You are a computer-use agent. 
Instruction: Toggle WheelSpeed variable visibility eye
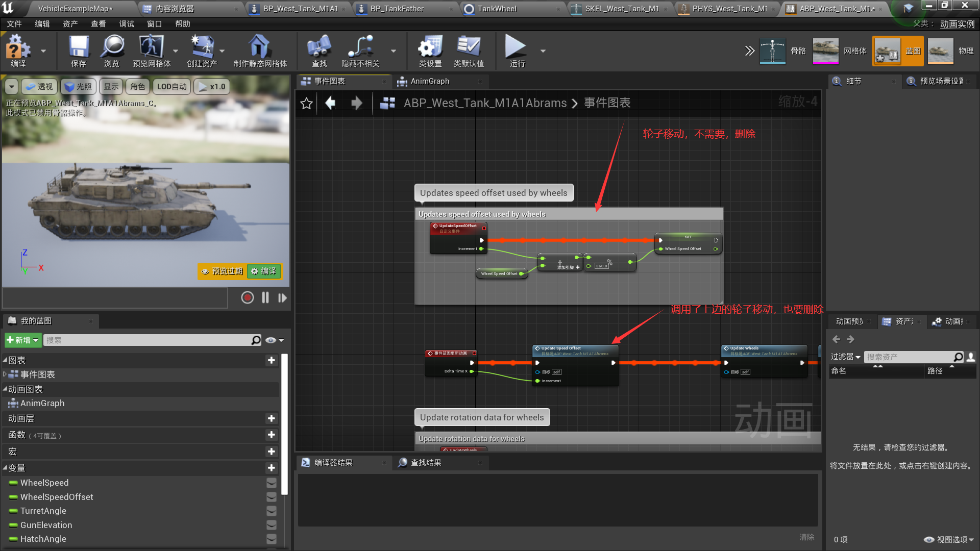[272, 483]
